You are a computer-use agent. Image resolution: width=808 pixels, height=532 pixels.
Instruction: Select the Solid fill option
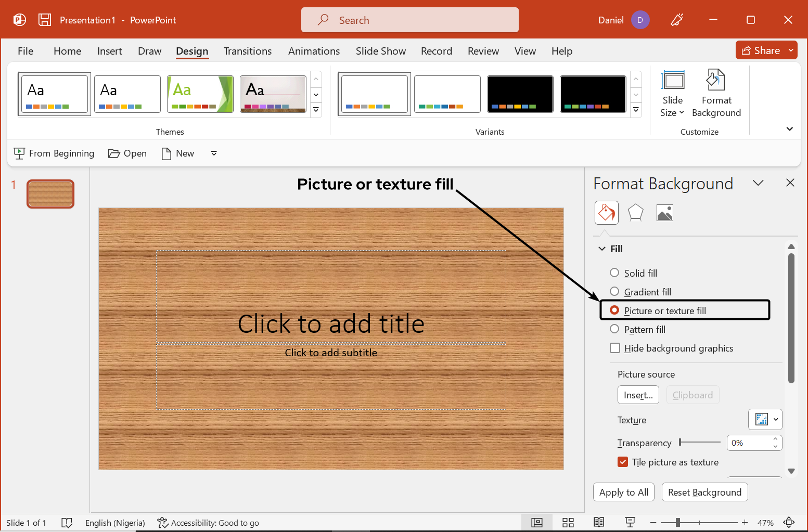614,273
